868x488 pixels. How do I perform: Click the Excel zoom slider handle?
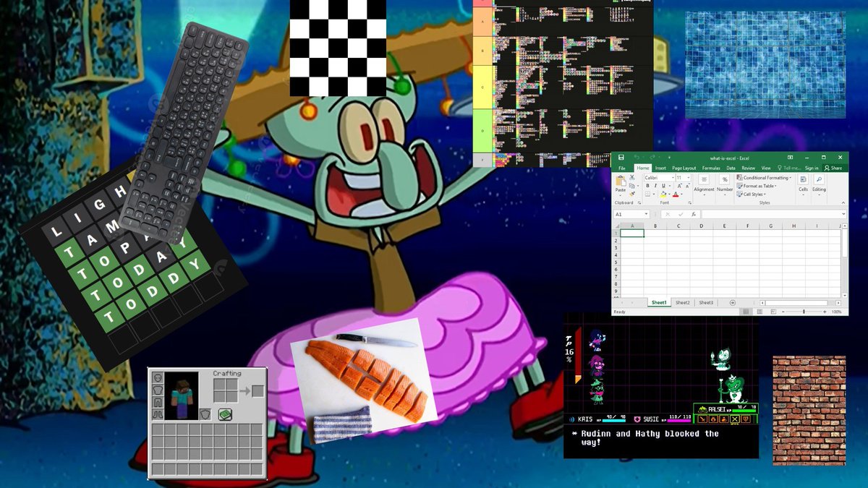click(804, 312)
